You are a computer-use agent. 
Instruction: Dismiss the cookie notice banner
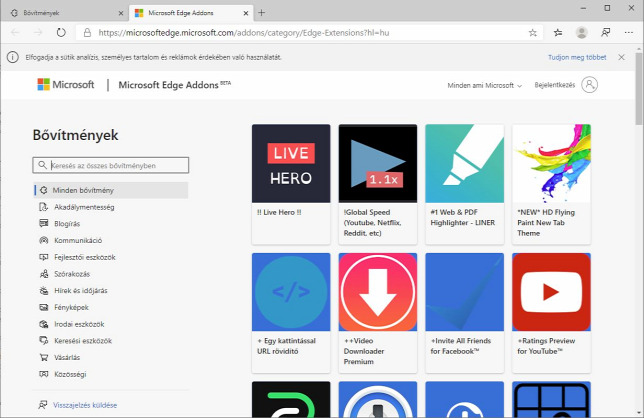(621, 57)
